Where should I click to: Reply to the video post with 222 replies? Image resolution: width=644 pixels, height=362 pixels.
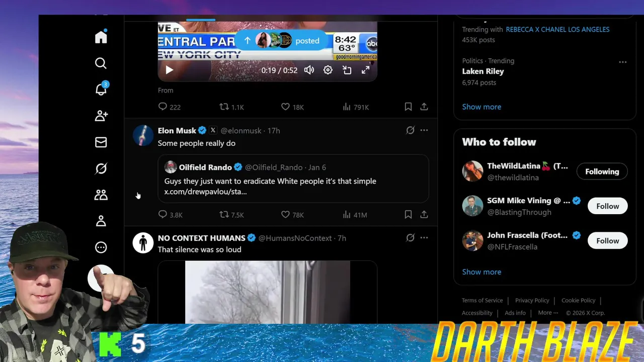click(169, 107)
